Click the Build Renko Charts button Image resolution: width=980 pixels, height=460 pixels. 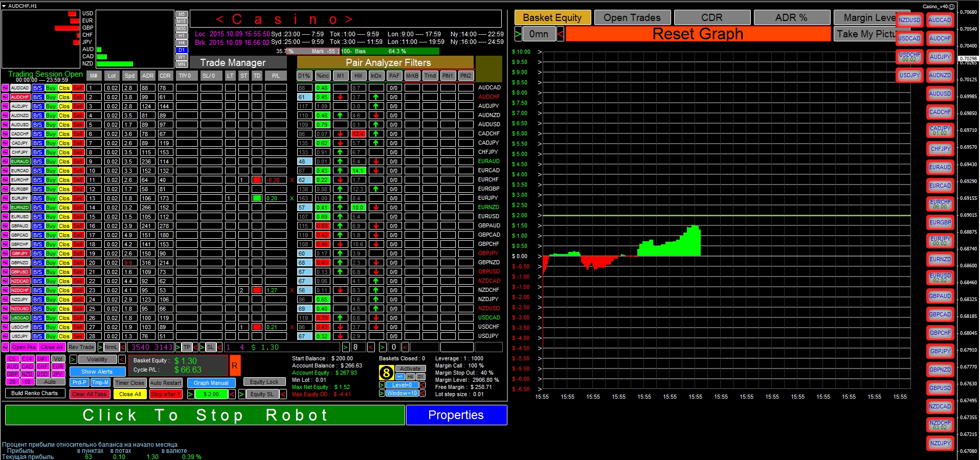(x=35, y=393)
